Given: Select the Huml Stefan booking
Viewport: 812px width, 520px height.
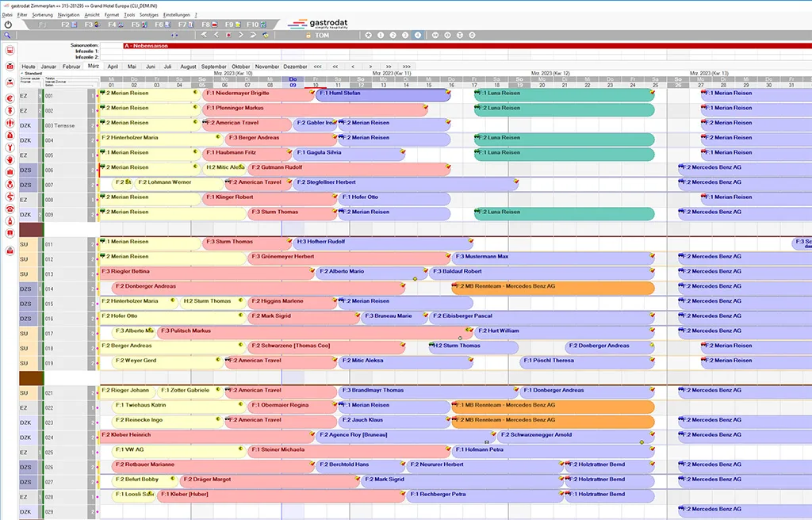Looking at the screenshot, I should (383, 94).
